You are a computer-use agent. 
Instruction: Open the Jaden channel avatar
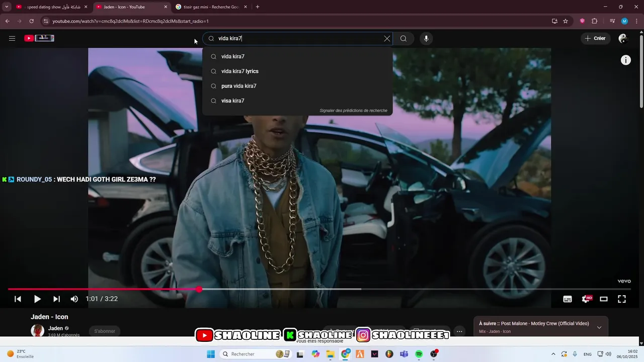coord(38,330)
